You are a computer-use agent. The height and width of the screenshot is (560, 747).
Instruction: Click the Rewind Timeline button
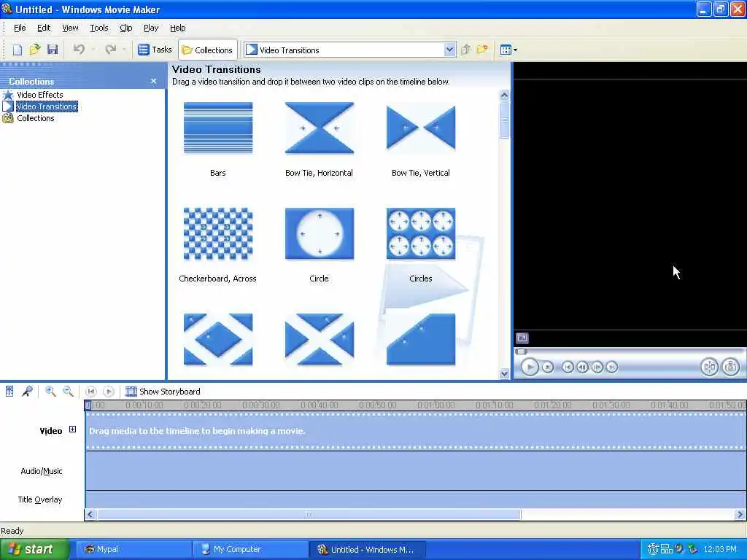pos(90,392)
